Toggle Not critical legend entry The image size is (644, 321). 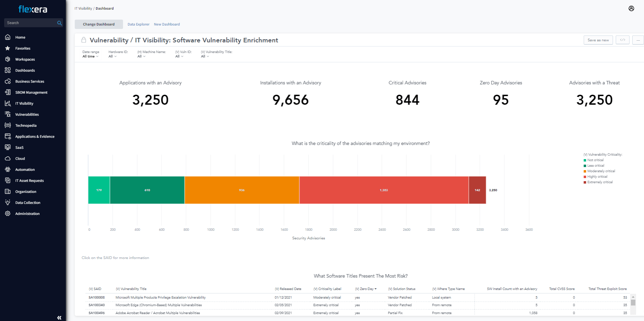coord(595,160)
